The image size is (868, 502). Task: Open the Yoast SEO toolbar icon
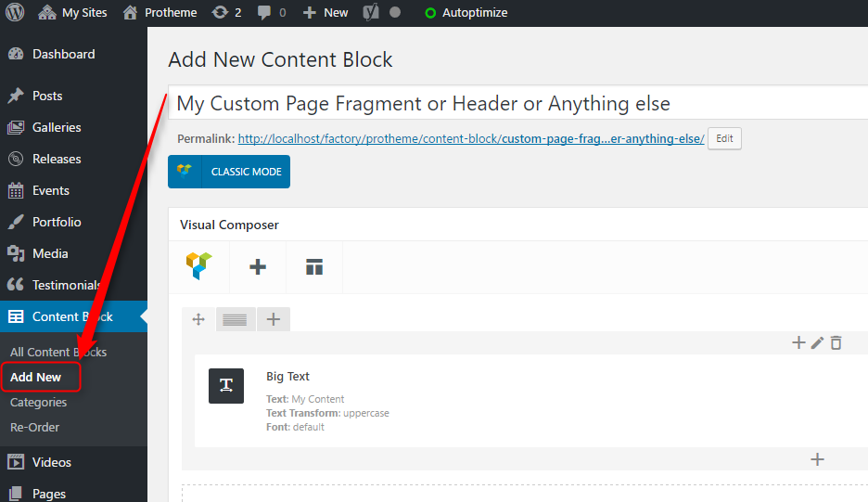tap(371, 12)
